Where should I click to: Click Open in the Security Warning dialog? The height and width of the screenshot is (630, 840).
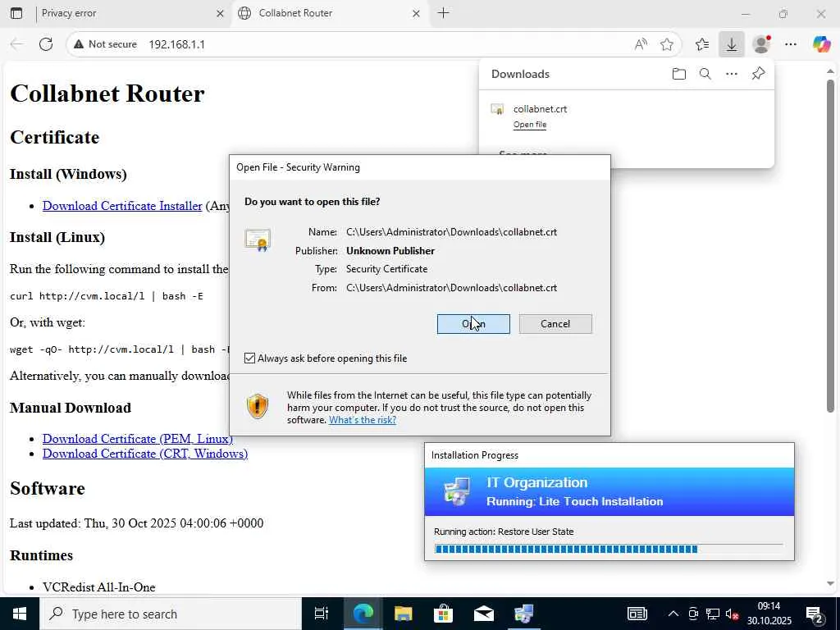point(473,324)
